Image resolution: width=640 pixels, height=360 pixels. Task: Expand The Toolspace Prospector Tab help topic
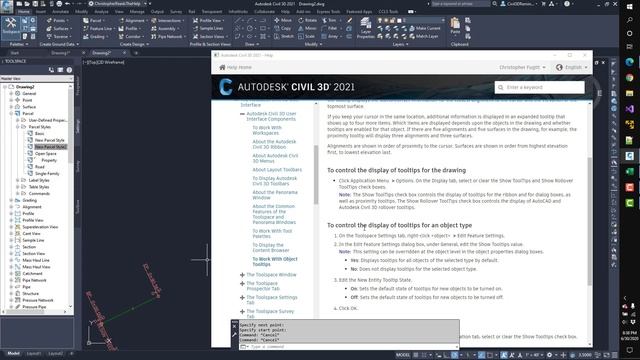242,283
